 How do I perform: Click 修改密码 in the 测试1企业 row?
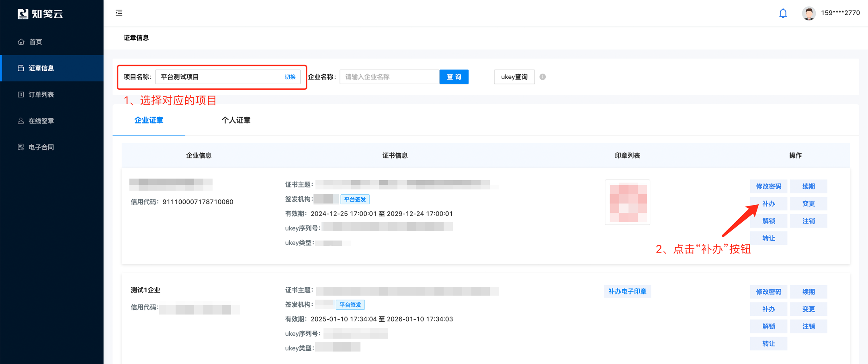pos(768,292)
